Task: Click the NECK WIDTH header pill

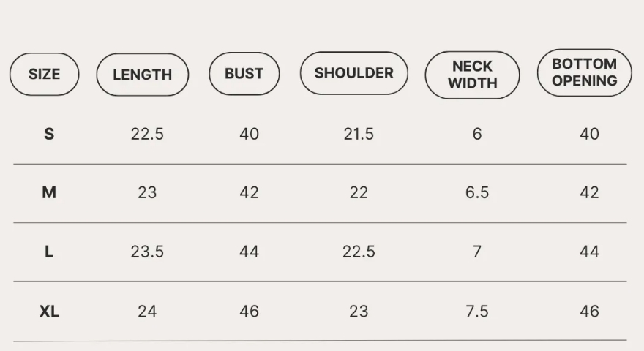Action: (472, 75)
